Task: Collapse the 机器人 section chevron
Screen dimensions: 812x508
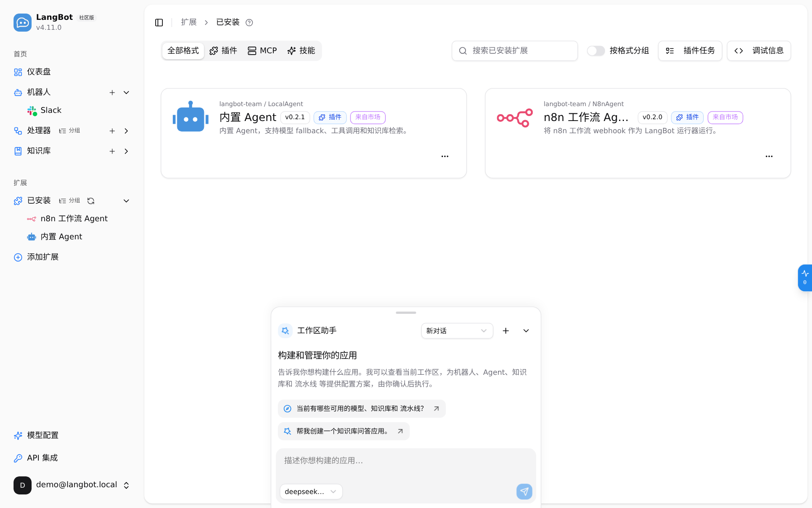Action: [x=126, y=93]
